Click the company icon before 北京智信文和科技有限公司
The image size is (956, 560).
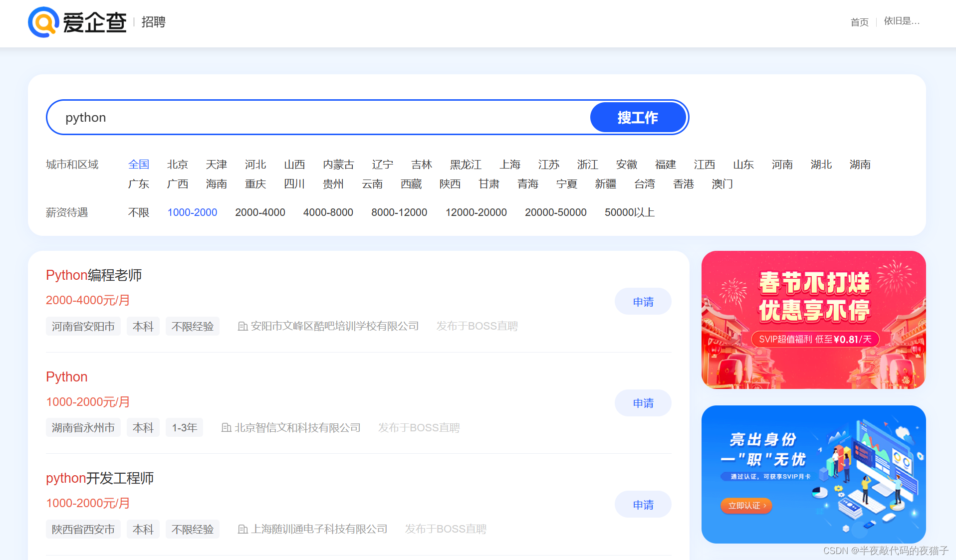point(226,427)
